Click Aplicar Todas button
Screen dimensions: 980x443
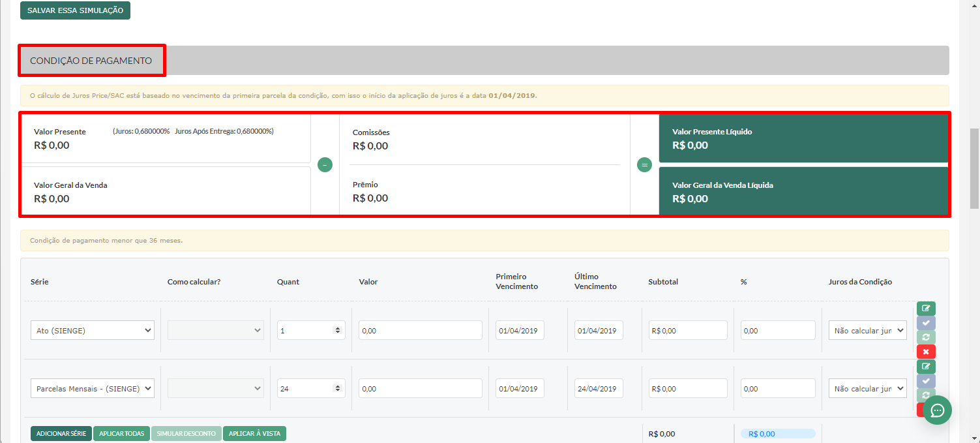122,434
